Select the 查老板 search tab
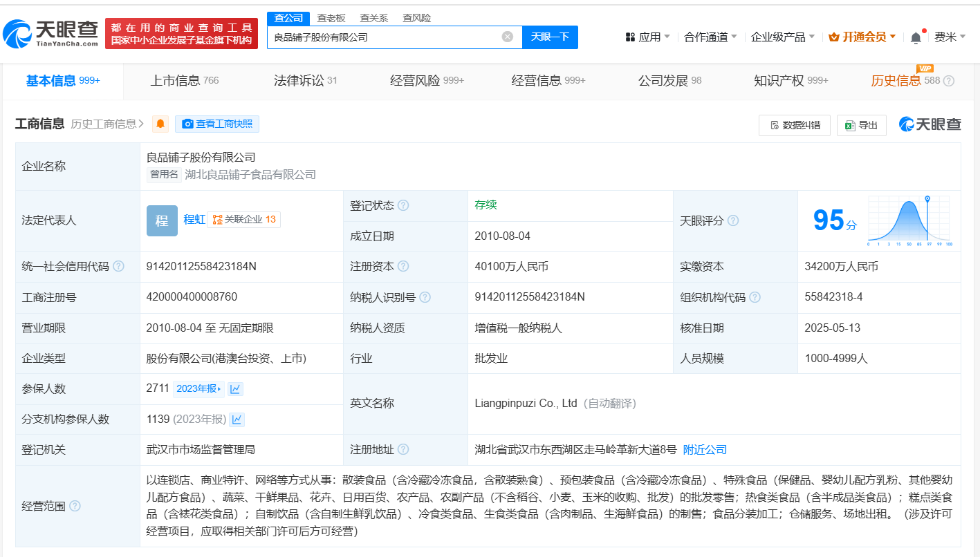 (331, 18)
